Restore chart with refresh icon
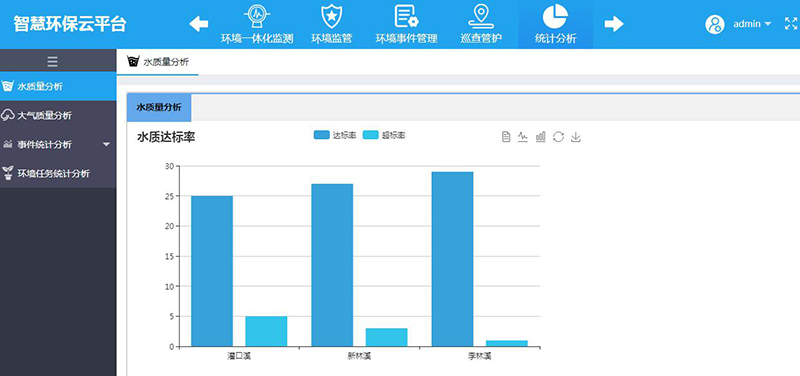This screenshot has width=800, height=376. click(x=558, y=137)
